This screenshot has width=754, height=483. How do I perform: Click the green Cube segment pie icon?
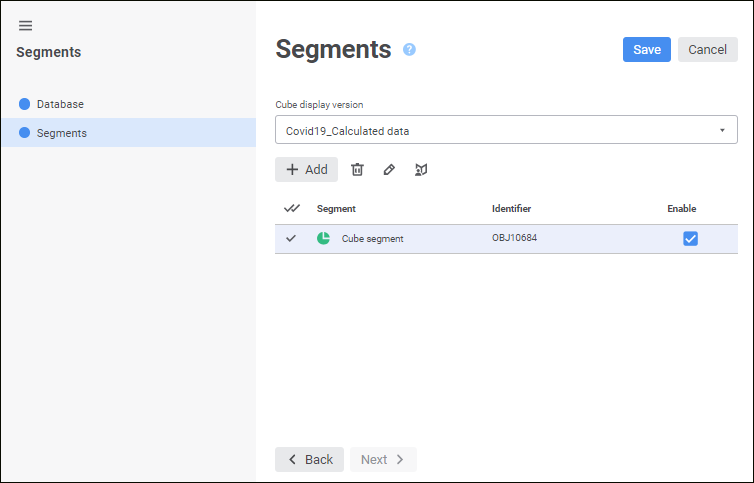coord(324,238)
